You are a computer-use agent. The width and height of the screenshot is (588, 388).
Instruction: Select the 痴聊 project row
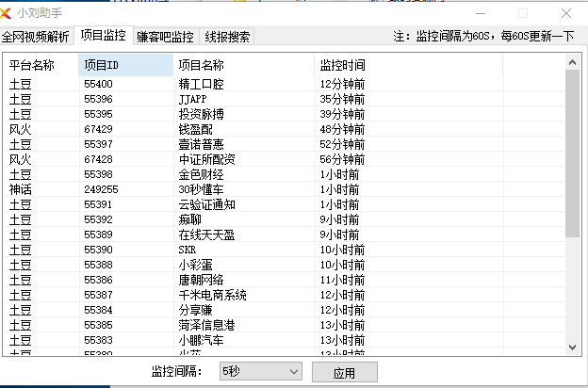pyautogui.click(x=284, y=219)
